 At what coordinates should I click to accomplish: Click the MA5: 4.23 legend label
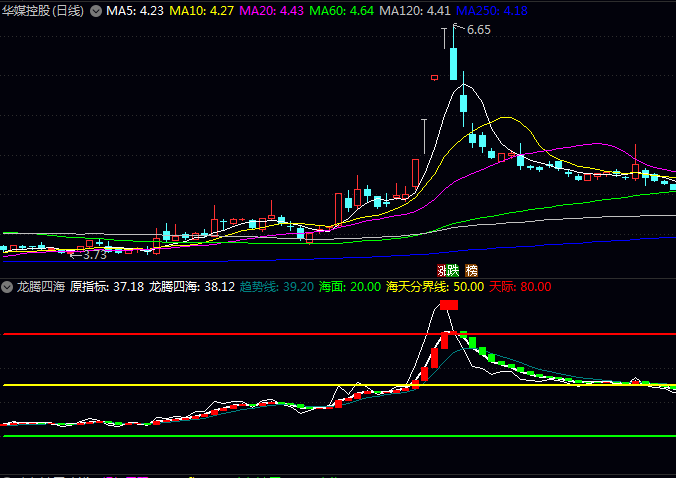point(135,10)
